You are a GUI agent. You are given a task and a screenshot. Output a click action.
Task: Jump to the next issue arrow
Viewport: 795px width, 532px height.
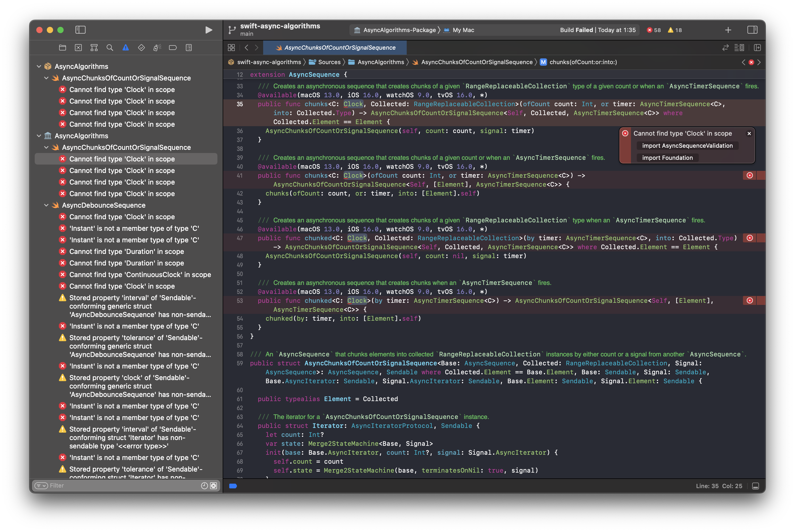[759, 62]
